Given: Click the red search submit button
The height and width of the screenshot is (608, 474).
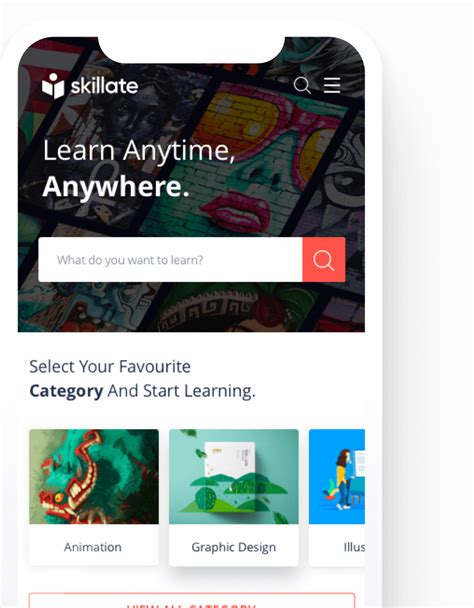Looking at the screenshot, I should coord(324,259).
